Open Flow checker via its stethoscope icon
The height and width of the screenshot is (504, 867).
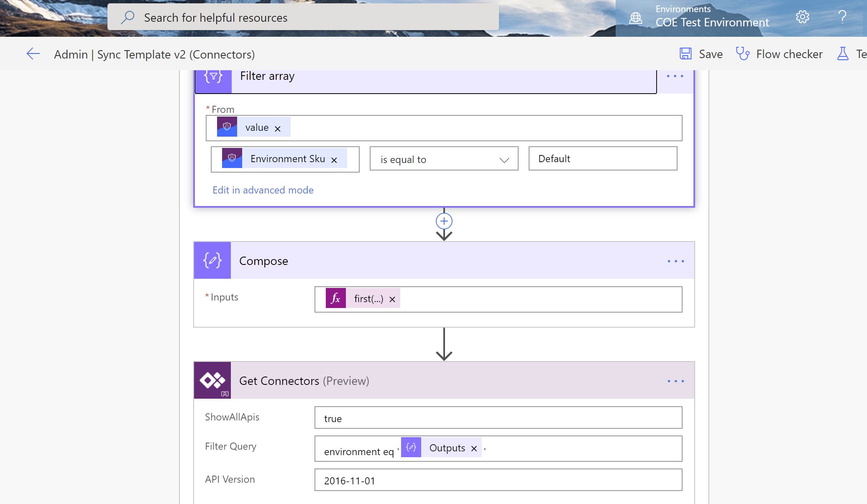pyautogui.click(x=743, y=53)
